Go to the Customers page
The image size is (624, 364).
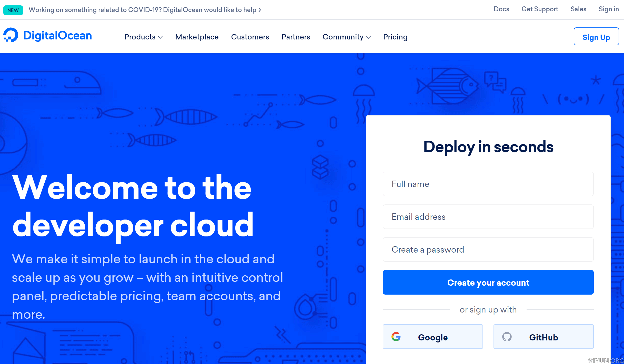(250, 37)
